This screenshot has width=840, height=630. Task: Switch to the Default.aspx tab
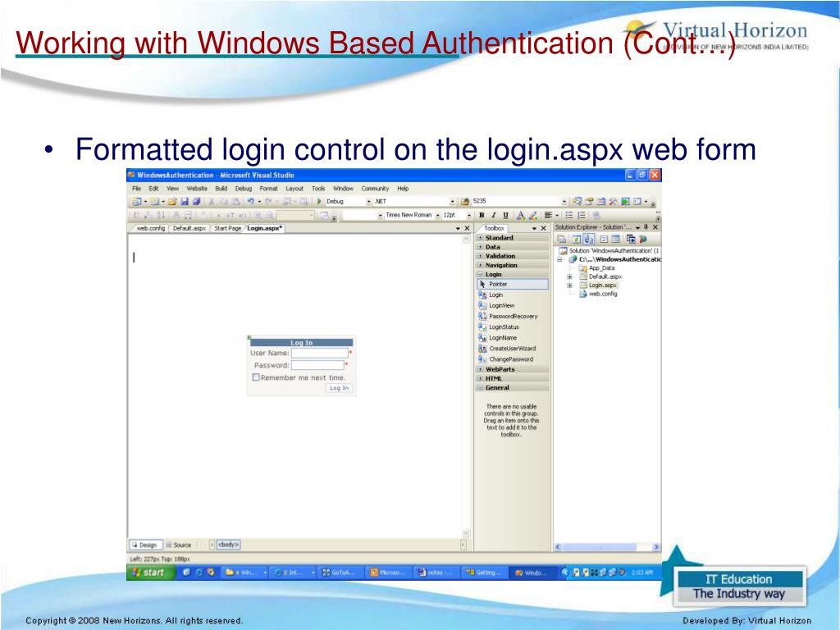coord(189,228)
